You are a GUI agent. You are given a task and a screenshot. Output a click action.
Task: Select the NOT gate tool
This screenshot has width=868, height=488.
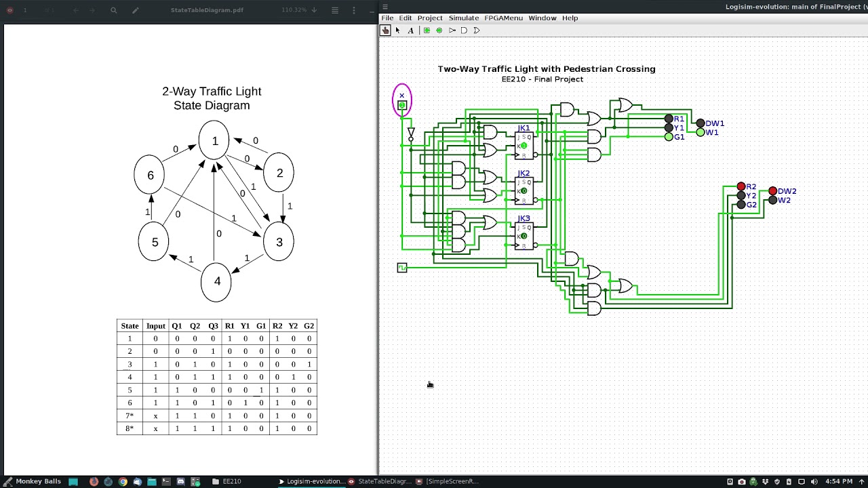coord(452,30)
